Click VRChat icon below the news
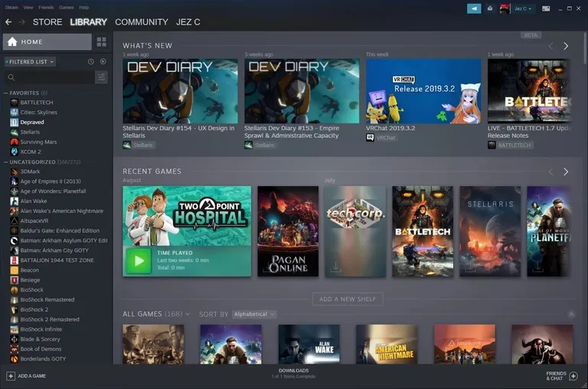Viewport: 588px width, 389px height. (x=370, y=138)
